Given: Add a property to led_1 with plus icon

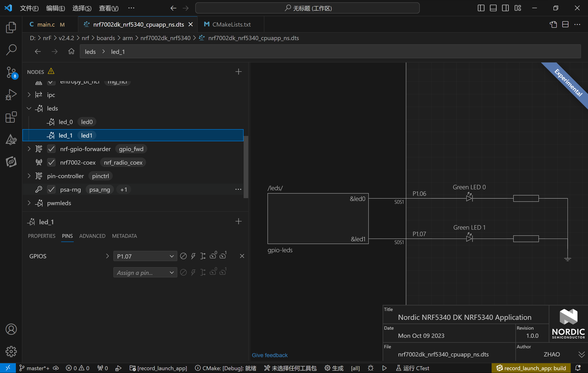Looking at the screenshot, I should tap(238, 221).
